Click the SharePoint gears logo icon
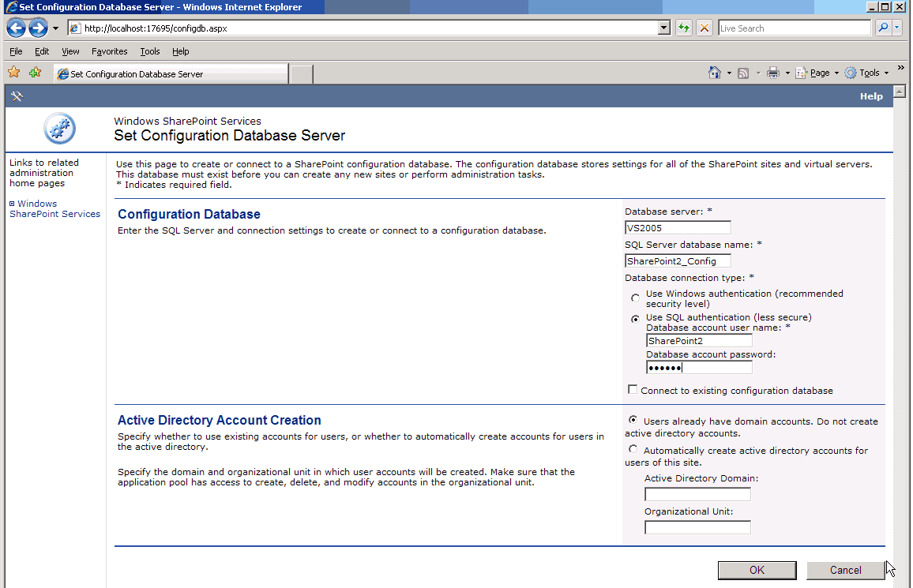Screen dimensions: 913x588 [x=59, y=129]
